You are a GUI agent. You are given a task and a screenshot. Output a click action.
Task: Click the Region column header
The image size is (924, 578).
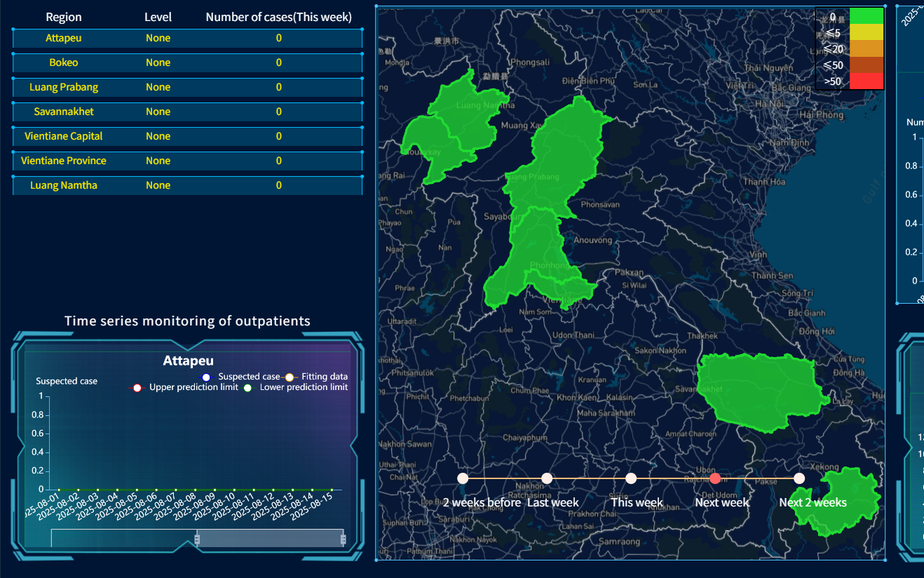click(64, 17)
